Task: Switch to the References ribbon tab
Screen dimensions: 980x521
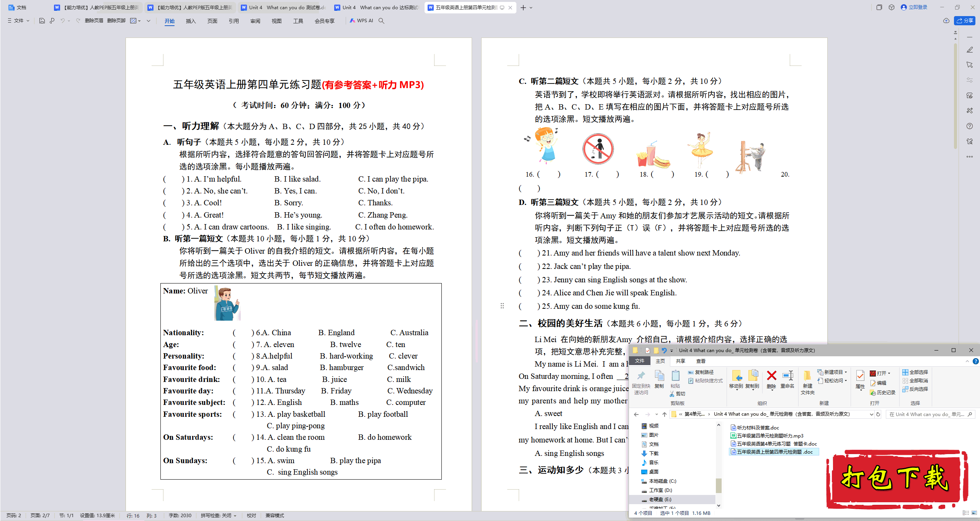Action: pos(234,21)
